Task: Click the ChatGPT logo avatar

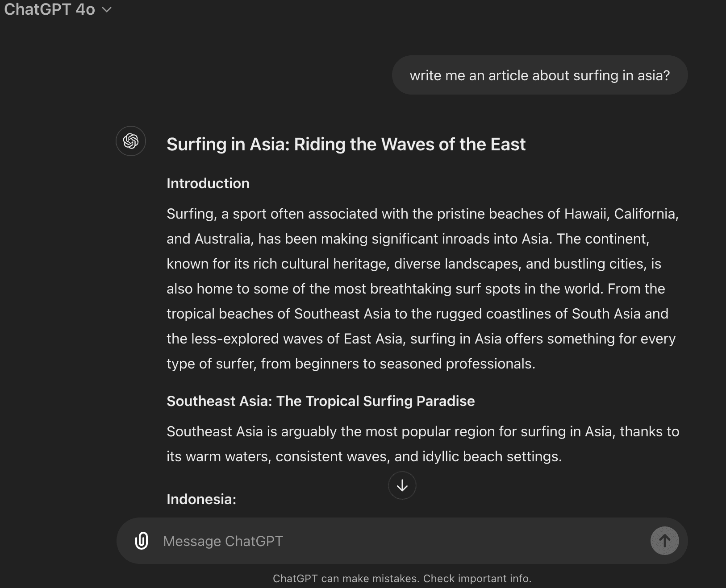Action: pos(131,141)
